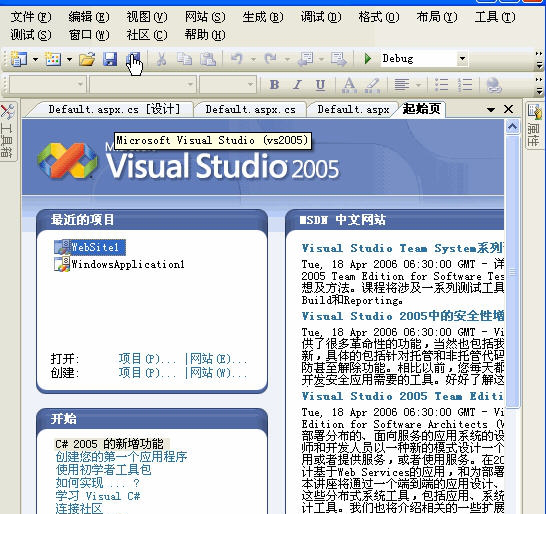Start debugging with green play icon
The height and width of the screenshot is (534, 546).
(367, 58)
